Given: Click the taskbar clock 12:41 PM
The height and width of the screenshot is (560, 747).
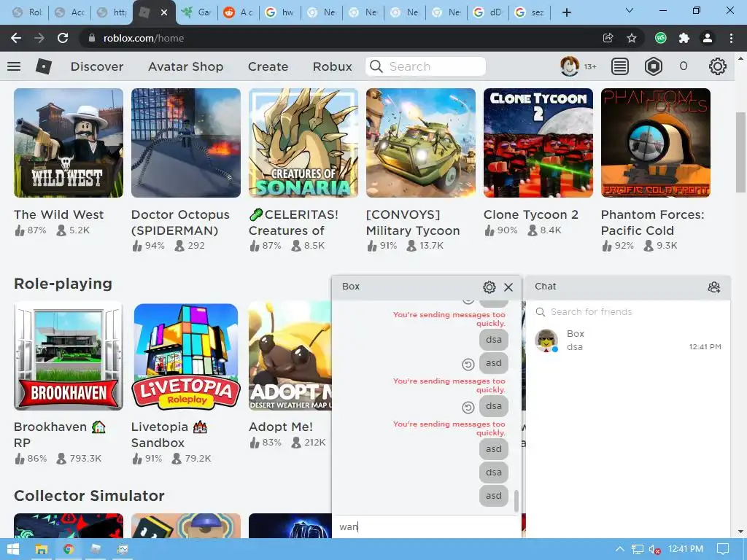Looking at the screenshot, I should [x=686, y=549].
